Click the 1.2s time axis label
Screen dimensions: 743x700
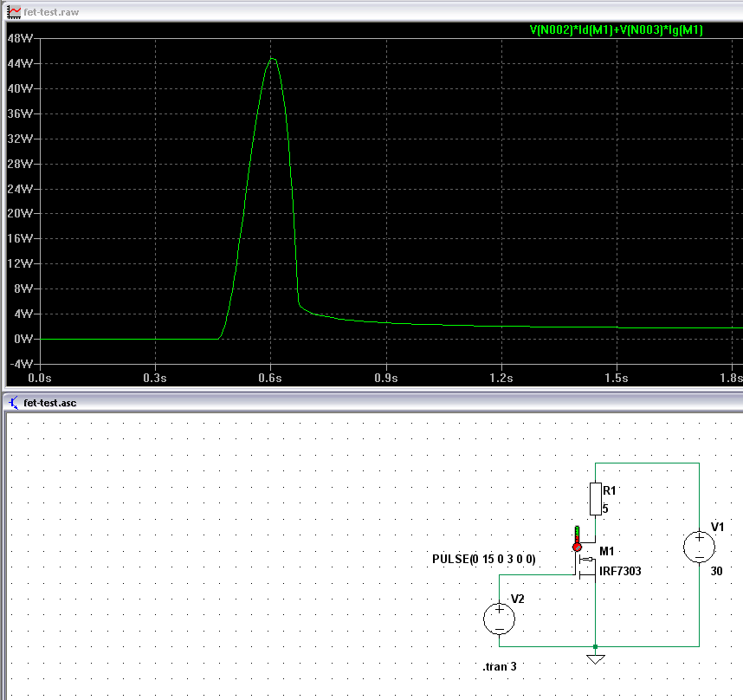click(501, 378)
